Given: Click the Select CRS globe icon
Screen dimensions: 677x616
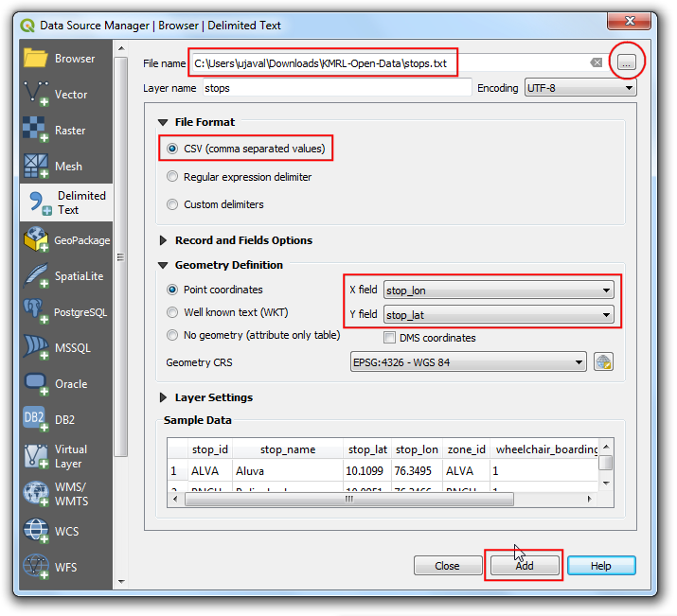Looking at the screenshot, I should pyautogui.click(x=603, y=362).
